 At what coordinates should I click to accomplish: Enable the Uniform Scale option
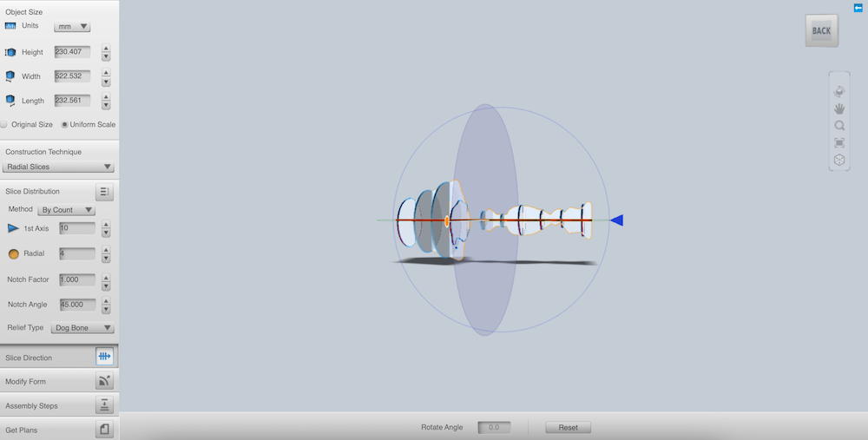[x=65, y=125]
